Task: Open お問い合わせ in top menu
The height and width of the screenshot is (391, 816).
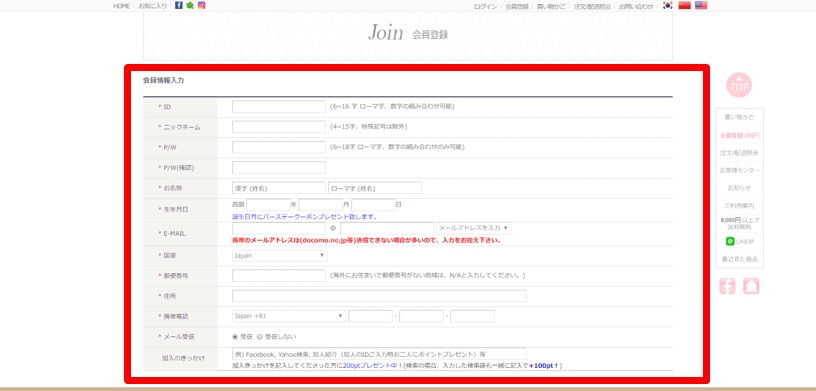Action: tap(636, 6)
